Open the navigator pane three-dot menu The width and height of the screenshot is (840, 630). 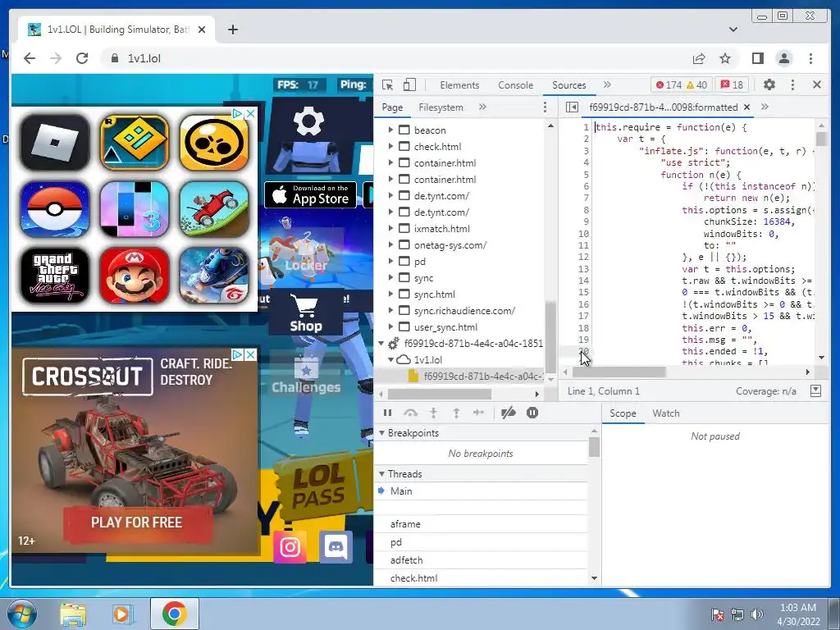[545, 107]
